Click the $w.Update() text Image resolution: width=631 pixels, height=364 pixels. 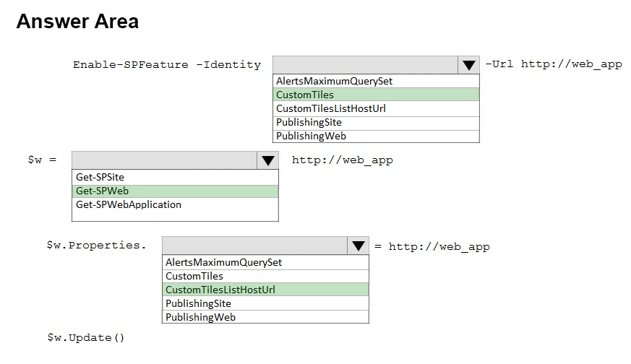pos(86,337)
